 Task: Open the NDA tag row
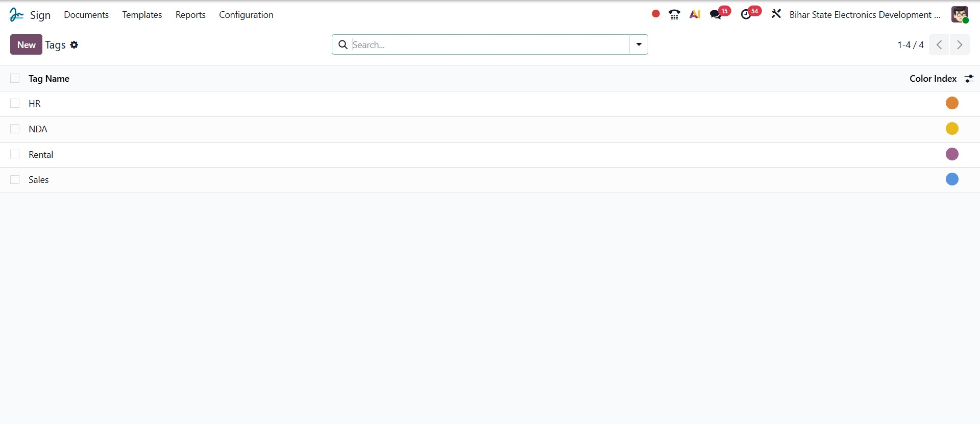[490, 129]
